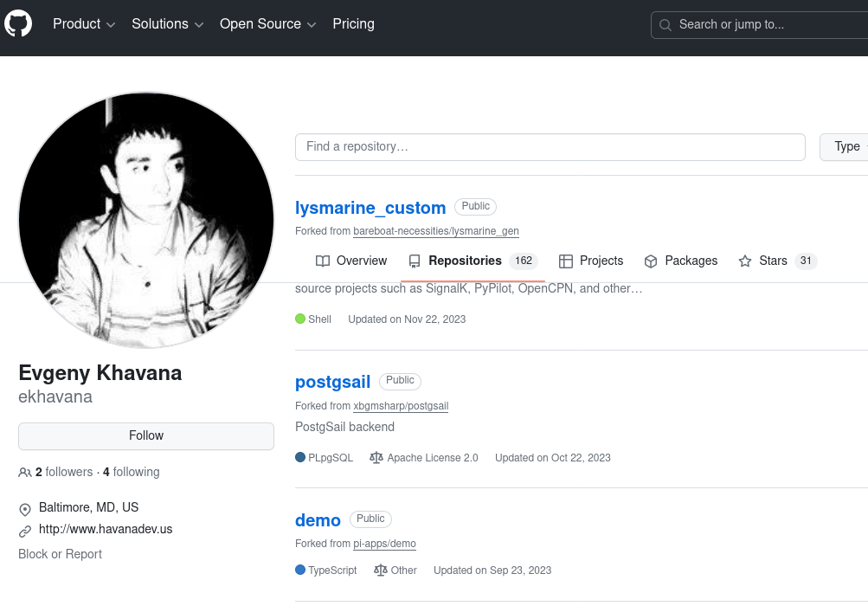The width and height of the screenshot is (868, 606).
Task: Click the Updated on Nov 22, 2023 text
Action: tap(407, 319)
